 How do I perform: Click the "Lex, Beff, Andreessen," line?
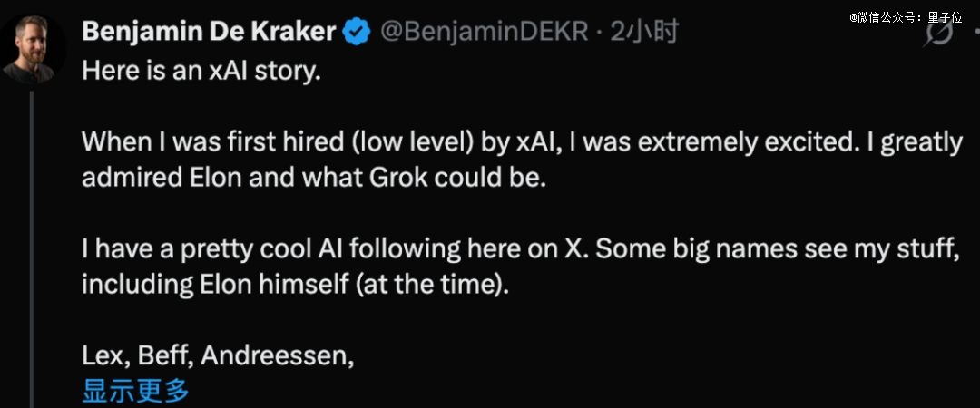point(217,355)
